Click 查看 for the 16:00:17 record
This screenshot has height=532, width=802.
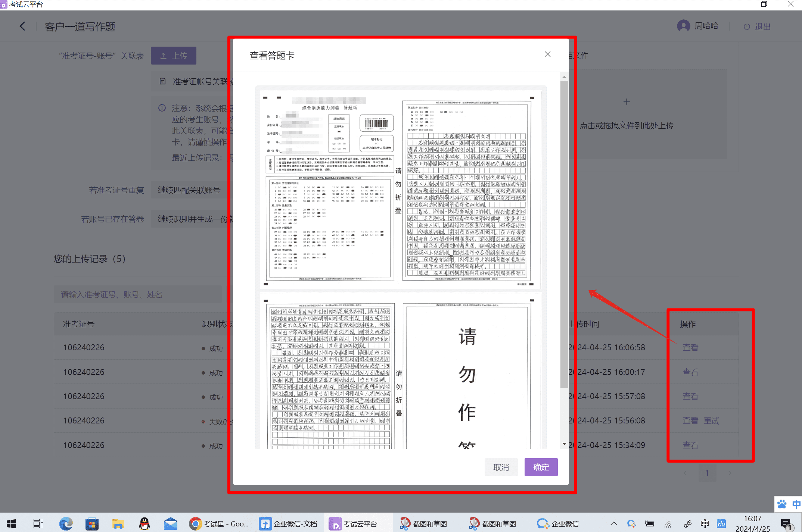pos(690,372)
